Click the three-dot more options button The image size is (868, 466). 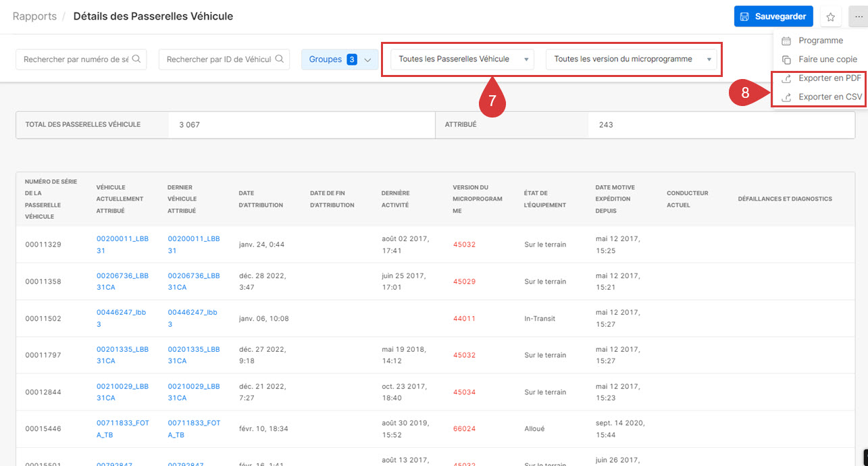tap(859, 17)
